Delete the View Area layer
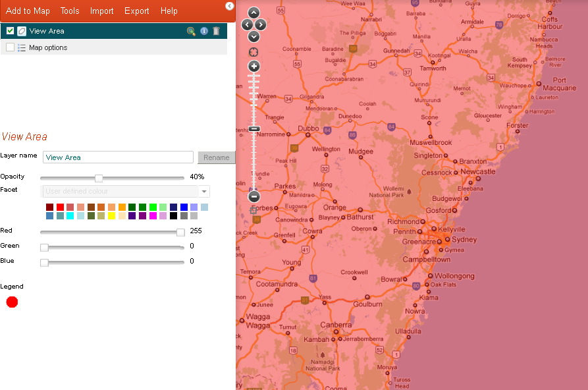Screen dimensions: 588x390 coord(216,31)
